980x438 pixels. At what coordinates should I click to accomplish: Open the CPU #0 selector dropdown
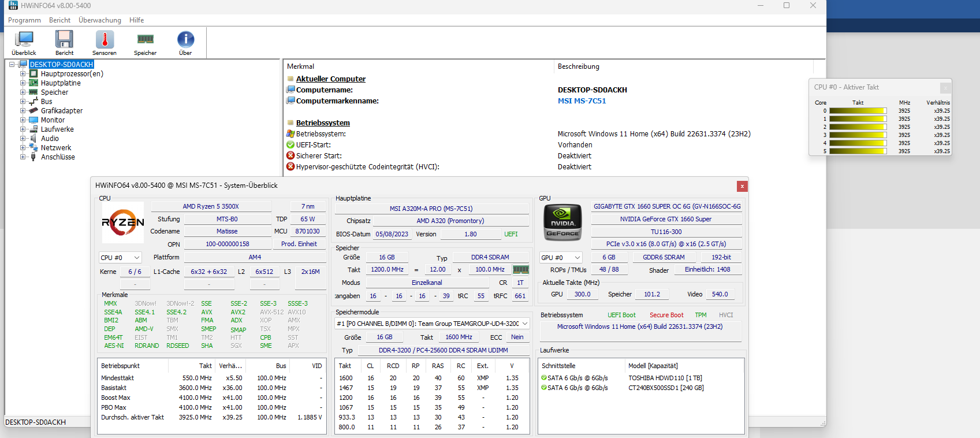pyautogui.click(x=120, y=258)
